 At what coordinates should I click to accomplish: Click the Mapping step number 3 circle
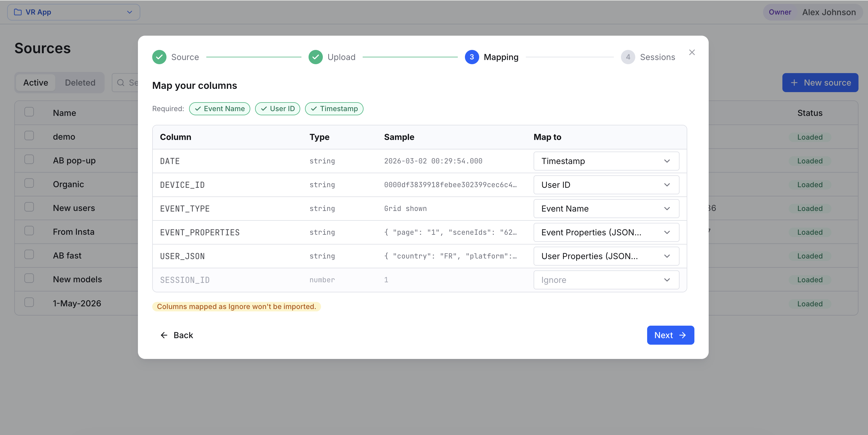[472, 57]
